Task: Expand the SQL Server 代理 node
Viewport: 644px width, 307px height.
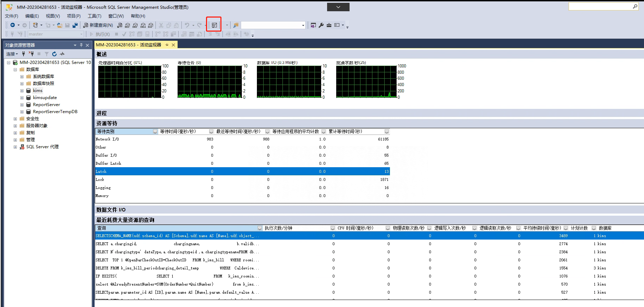Action: (15, 147)
